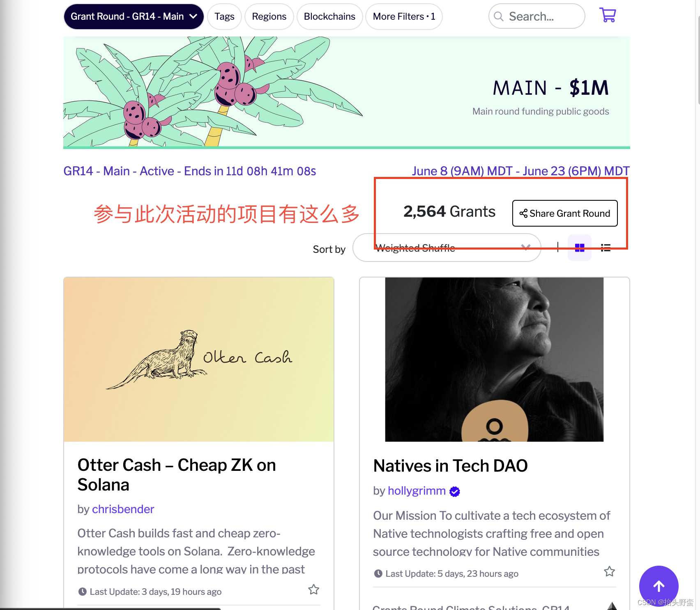The height and width of the screenshot is (610, 700).
Task: Open the Weighted Shuffle sort dropdown
Action: coord(447,248)
